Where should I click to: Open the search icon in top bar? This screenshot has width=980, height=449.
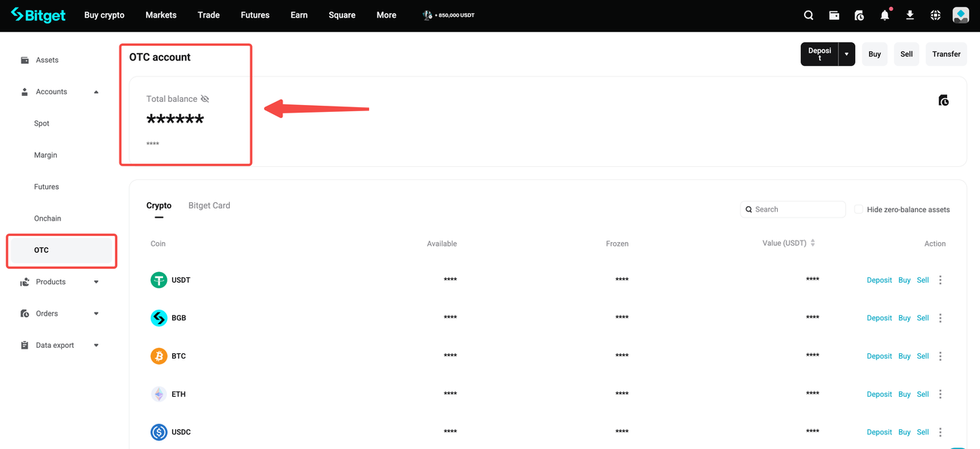tap(808, 15)
